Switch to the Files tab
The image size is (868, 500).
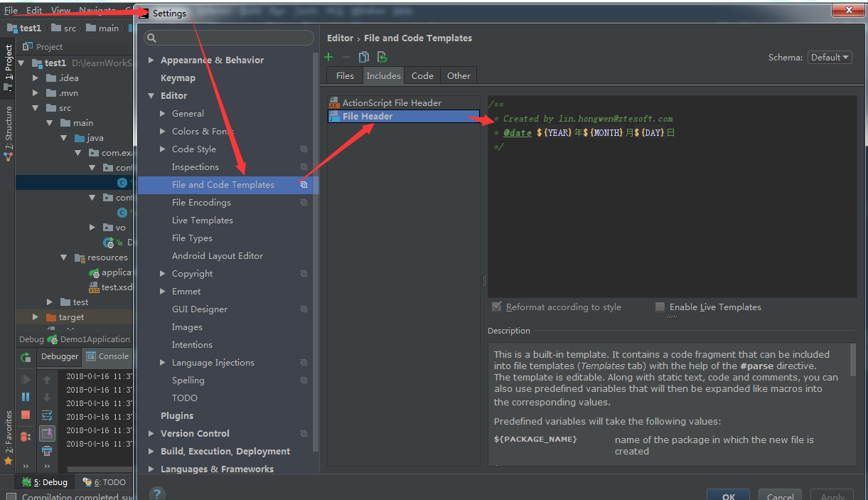(345, 75)
